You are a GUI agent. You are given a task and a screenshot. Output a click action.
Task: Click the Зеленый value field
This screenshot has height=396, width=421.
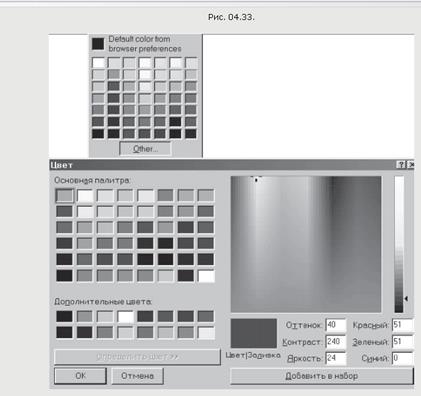coord(403,341)
